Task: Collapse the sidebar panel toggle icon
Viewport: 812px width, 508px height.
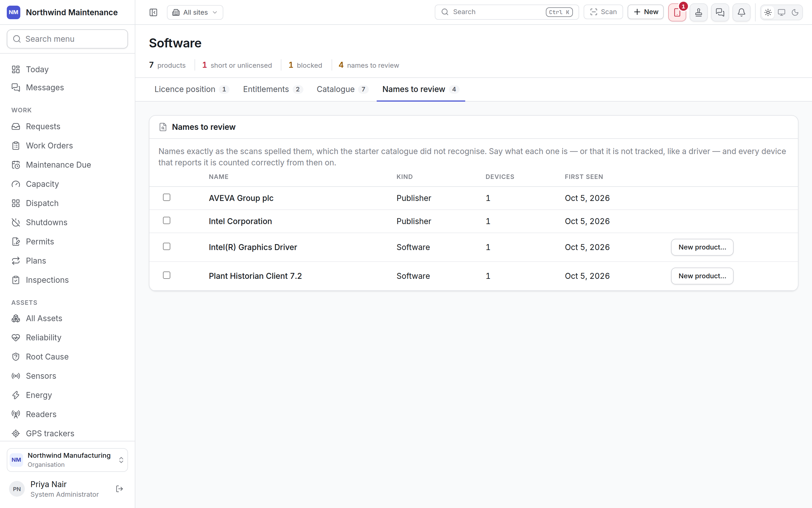Action: coord(153,12)
